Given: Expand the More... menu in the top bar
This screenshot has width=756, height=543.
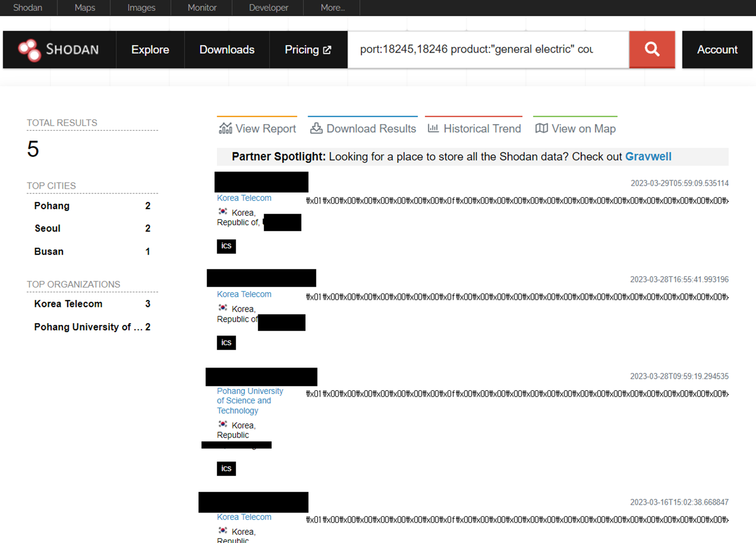Looking at the screenshot, I should [x=332, y=8].
